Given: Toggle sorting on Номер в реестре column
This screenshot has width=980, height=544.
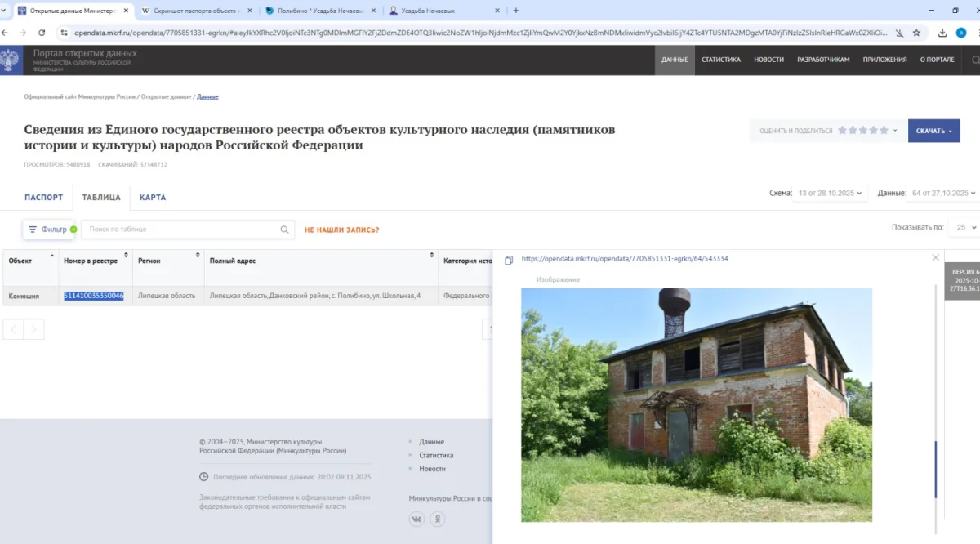Looking at the screenshot, I should pyautogui.click(x=95, y=261).
